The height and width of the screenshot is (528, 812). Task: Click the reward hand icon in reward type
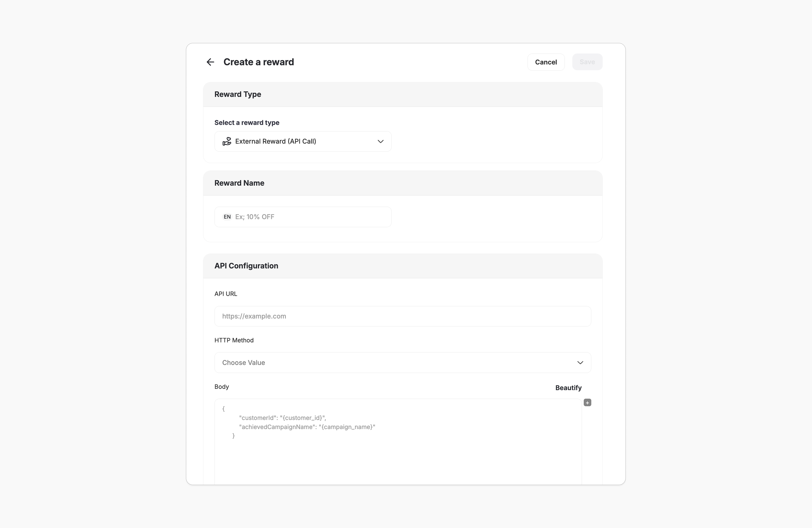pyautogui.click(x=227, y=141)
